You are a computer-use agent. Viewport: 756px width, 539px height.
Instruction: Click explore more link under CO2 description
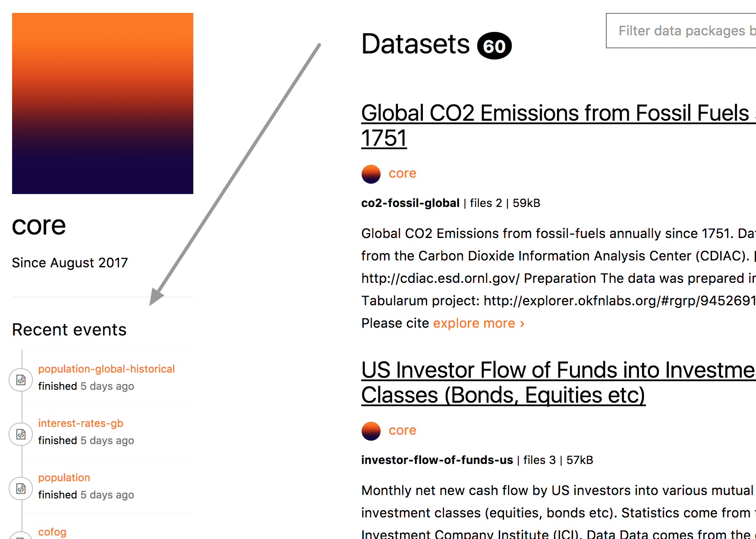(x=479, y=323)
